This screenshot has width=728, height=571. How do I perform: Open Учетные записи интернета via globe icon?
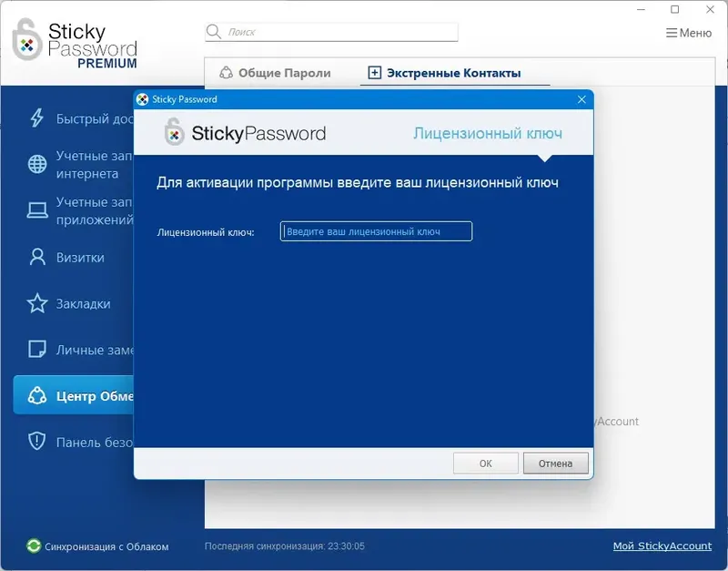coord(36,165)
